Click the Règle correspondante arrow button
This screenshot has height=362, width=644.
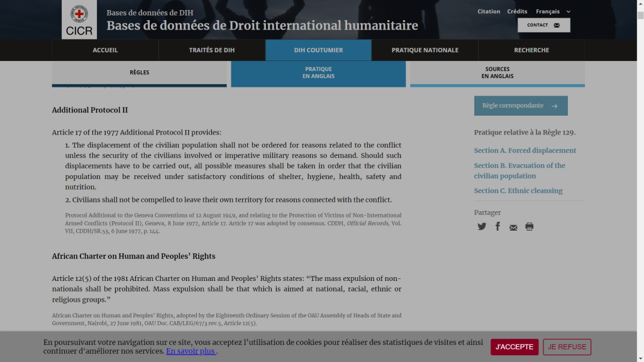tap(520, 106)
